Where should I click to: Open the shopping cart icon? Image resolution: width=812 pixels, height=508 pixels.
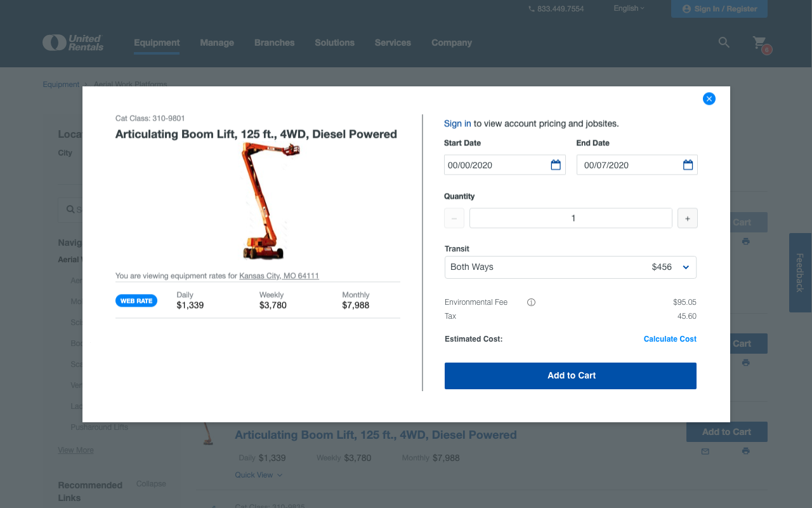[759, 43]
